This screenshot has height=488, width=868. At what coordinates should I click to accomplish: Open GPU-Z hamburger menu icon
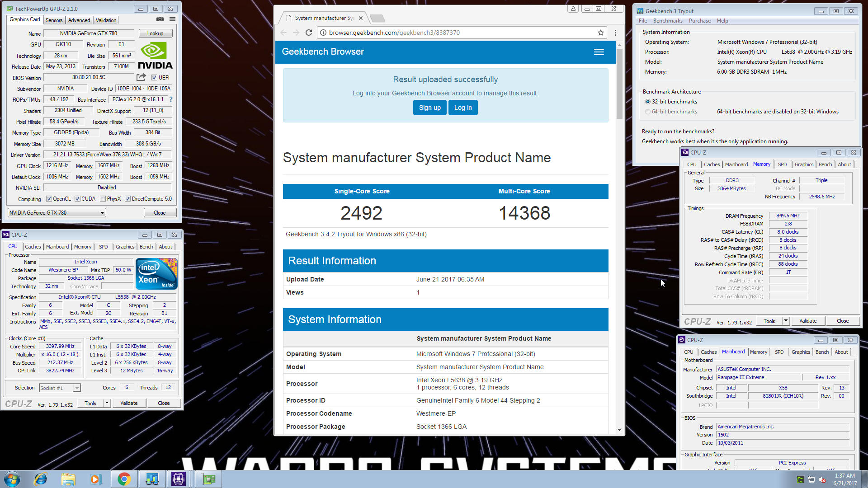(x=172, y=19)
